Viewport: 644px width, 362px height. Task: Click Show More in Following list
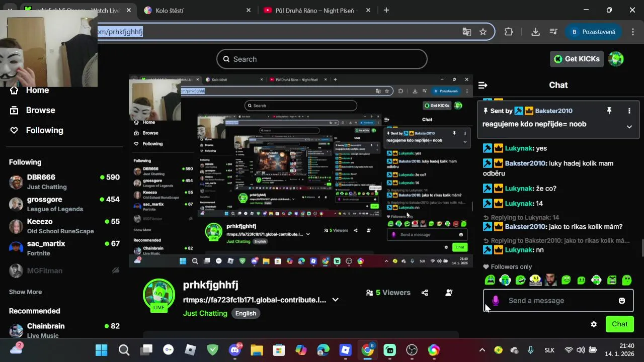(x=25, y=292)
